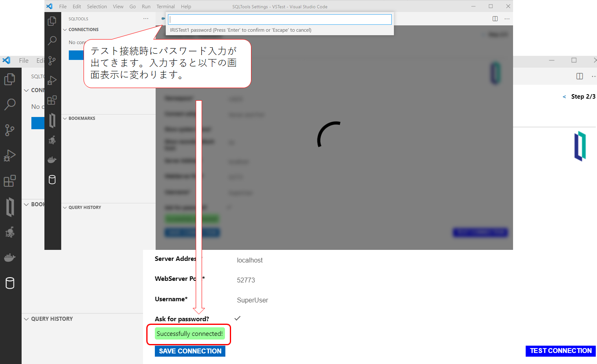Open Search in the password-prompt window's activity bar
Screen dimensions: 597x364
click(x=52, y=41)
